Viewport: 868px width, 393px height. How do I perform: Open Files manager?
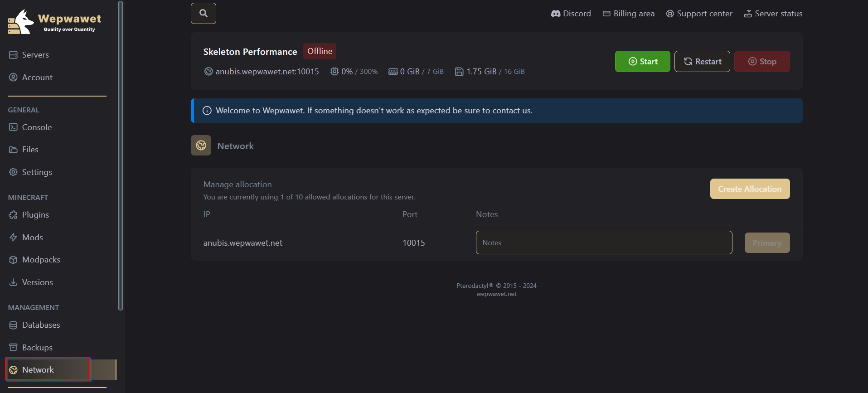(24, 150)
